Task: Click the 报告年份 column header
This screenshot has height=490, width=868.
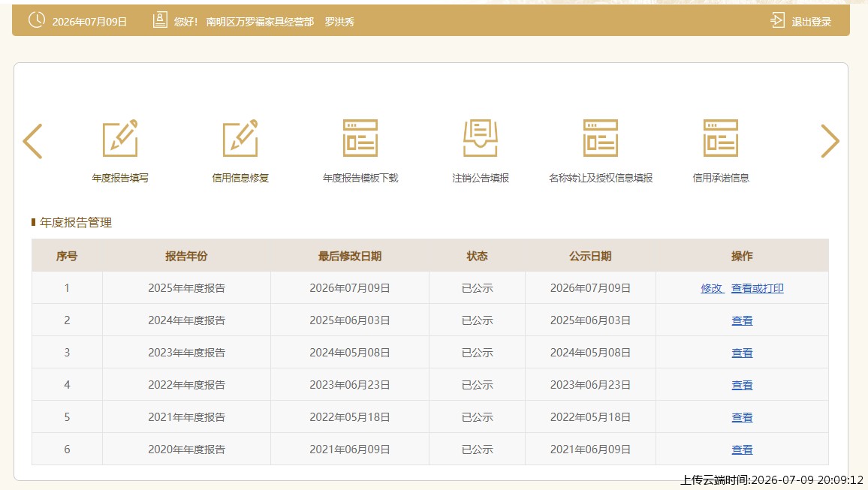Action: (186, 256)
